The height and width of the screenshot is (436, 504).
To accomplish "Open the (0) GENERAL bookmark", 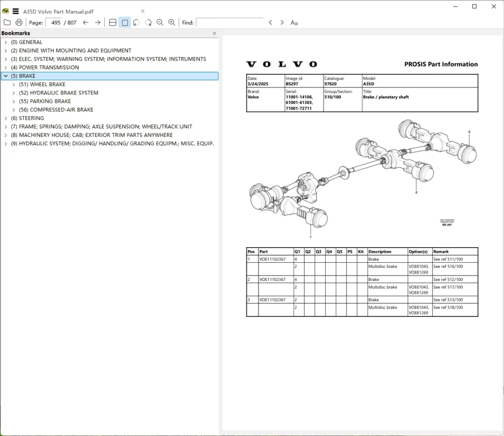I will [x=27, y=42].
